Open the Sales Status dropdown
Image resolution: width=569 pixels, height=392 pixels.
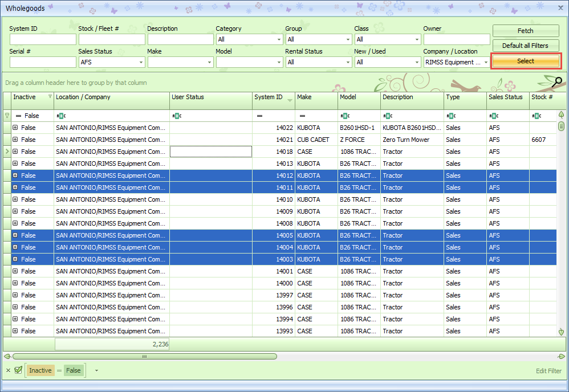click(x=141, y=62)
